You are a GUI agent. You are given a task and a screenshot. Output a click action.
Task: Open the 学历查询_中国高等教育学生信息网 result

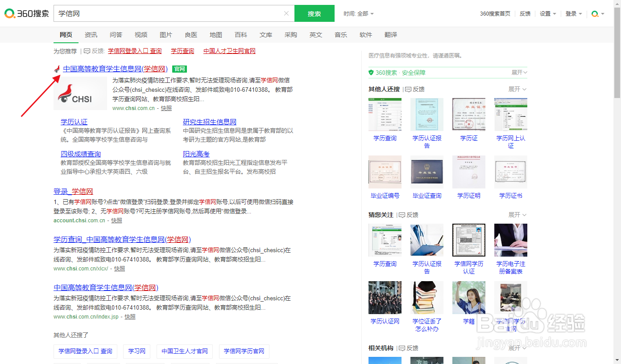[122, 240]
